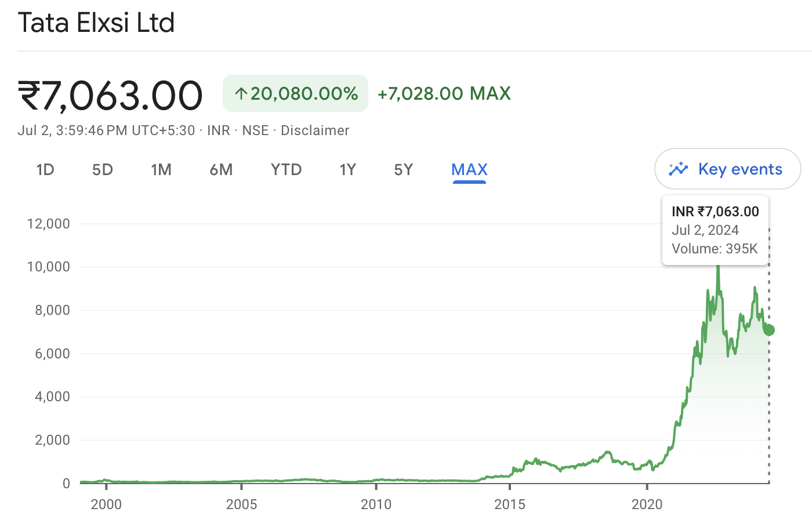Open the Disclaimer link
This screenshot has height=523, width=812.
(x=315, y=130)
